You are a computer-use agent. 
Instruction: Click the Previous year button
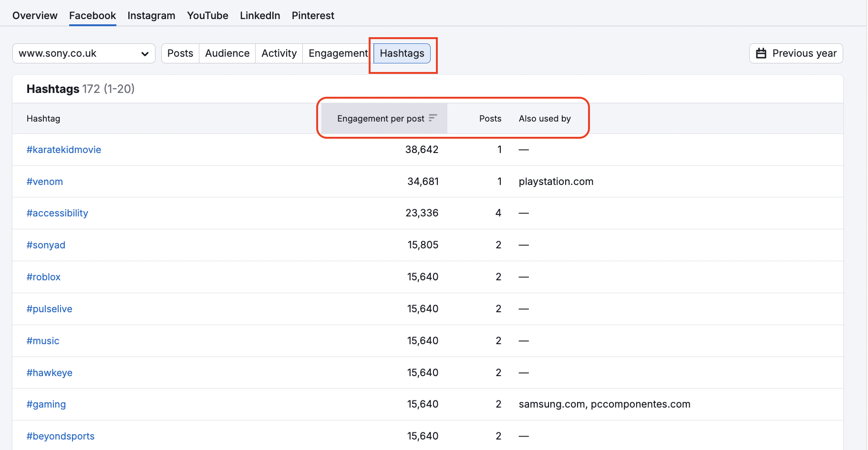796,53
